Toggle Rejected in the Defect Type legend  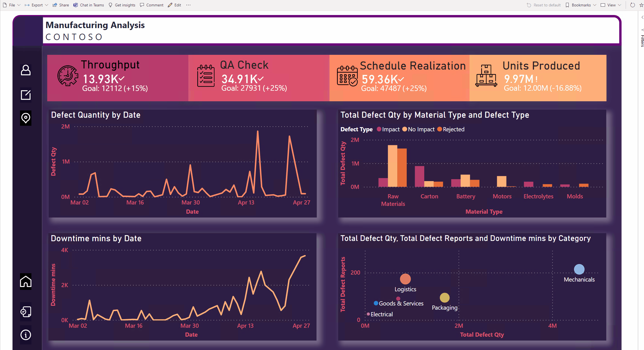451,129
